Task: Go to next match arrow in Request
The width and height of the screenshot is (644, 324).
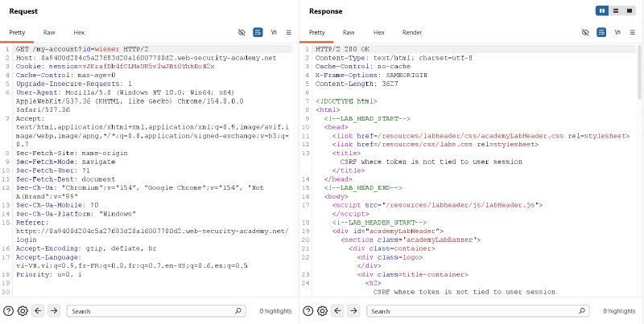Action: coord(53,311)
